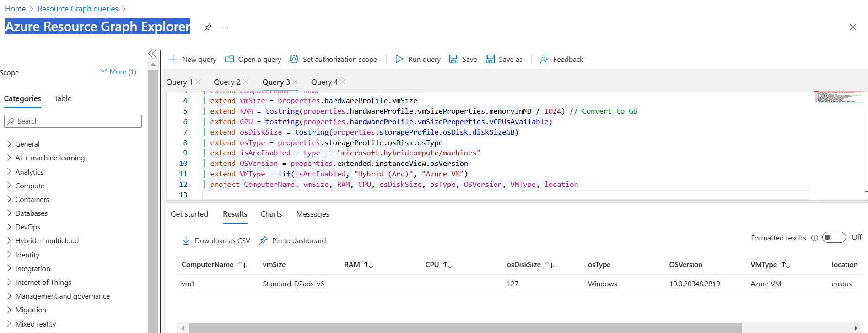
Task: Sort results by RAM column
Action: (368, 265)
